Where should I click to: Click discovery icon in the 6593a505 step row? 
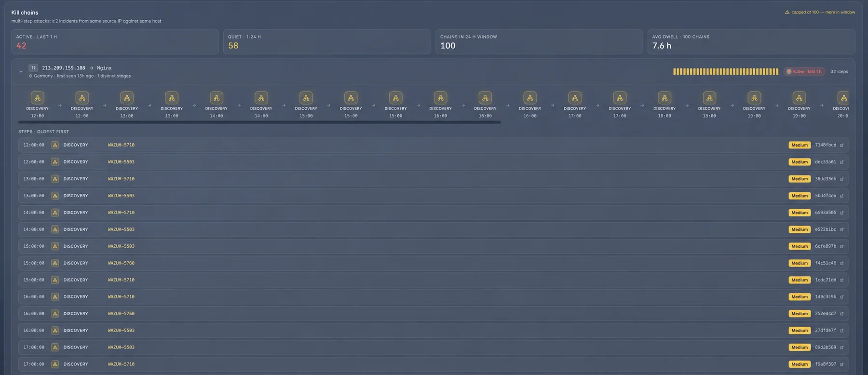(x=55, y=213)
